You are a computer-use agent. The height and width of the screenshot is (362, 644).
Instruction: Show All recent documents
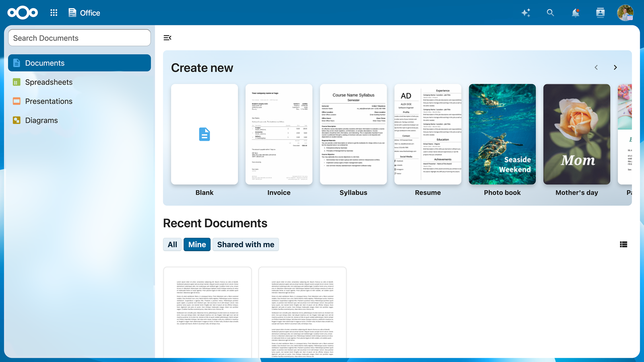(172, 245)
